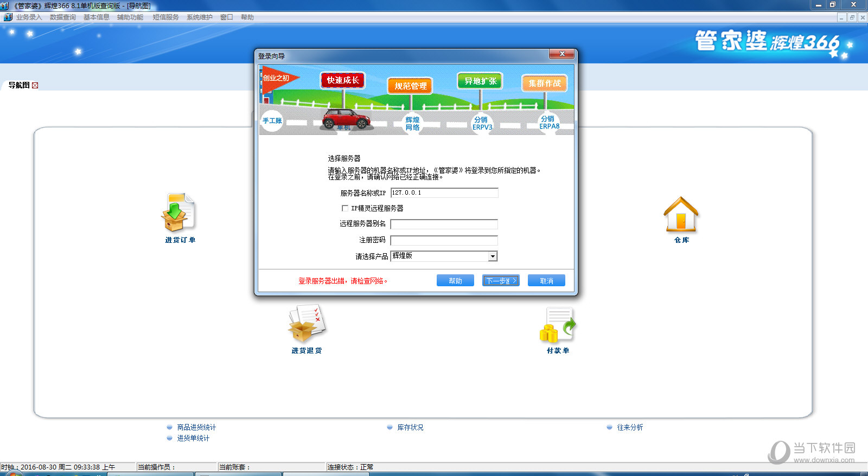The image size is (868, 476).
Task: Open the 进货单统计 link
Action: [193, 438]
